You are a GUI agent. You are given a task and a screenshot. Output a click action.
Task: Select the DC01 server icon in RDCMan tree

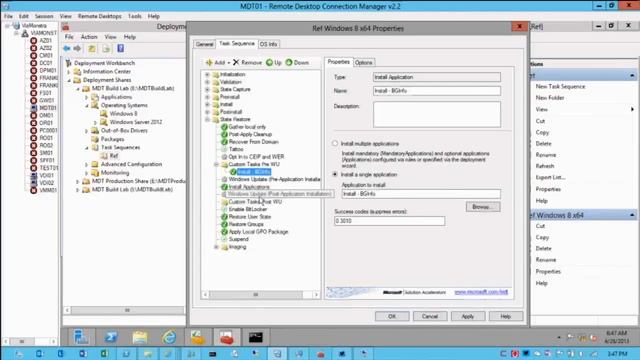[x=33, y=63]
